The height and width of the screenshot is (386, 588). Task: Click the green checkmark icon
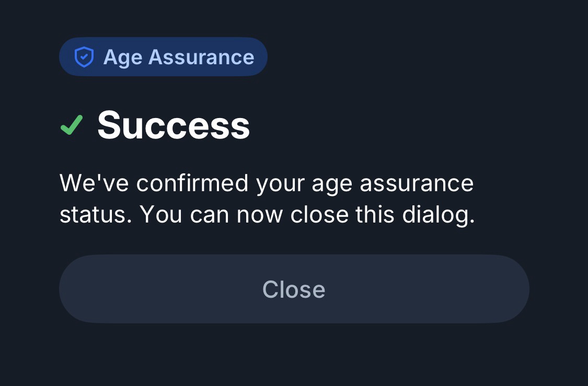(x=72, y=125)
